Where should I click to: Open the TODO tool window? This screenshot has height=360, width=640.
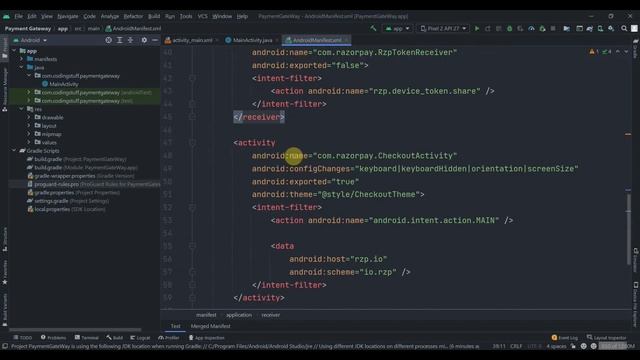coord(22,338)
